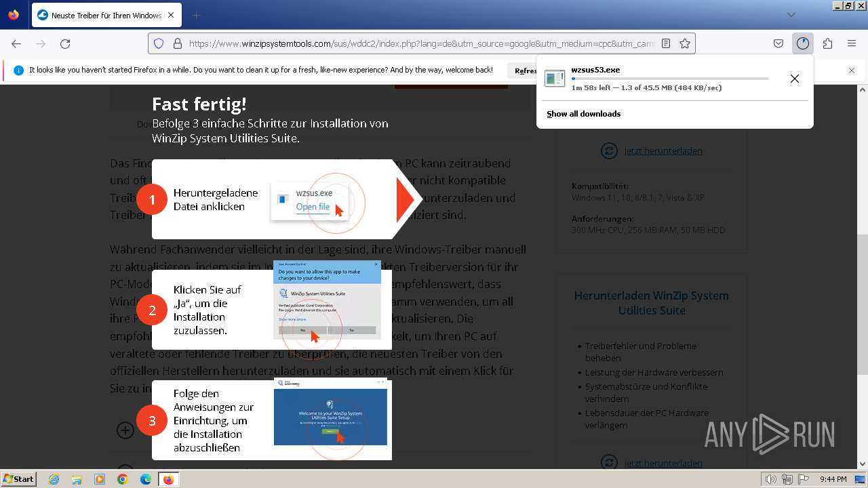
Task: Open File Explorer from taskbar
Action: point(77,479)
